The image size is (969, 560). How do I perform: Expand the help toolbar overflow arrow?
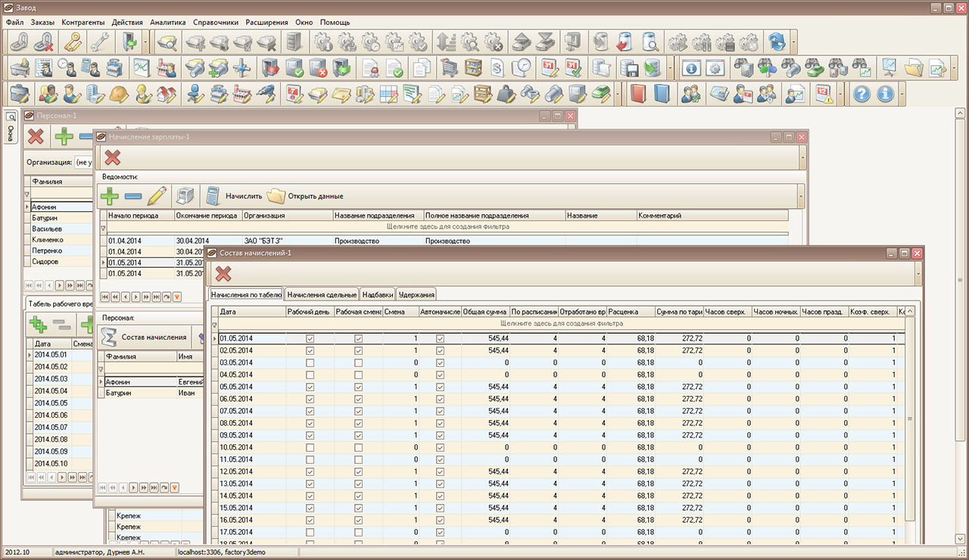(x=901, y=94)
